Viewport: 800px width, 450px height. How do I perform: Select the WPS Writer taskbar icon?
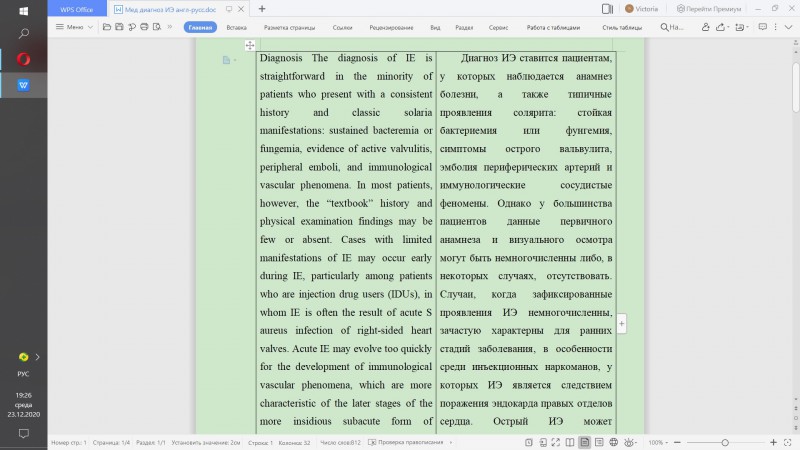[23, 85]
